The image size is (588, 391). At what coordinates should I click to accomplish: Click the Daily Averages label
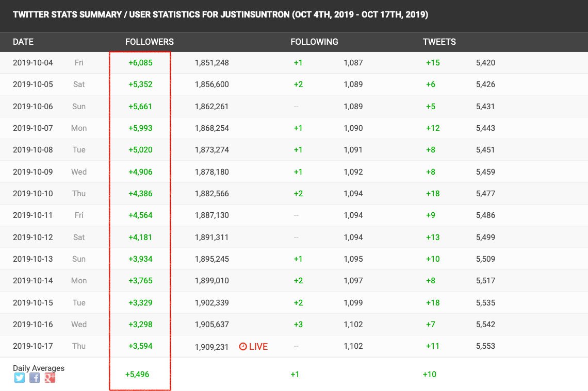[39, 368]
